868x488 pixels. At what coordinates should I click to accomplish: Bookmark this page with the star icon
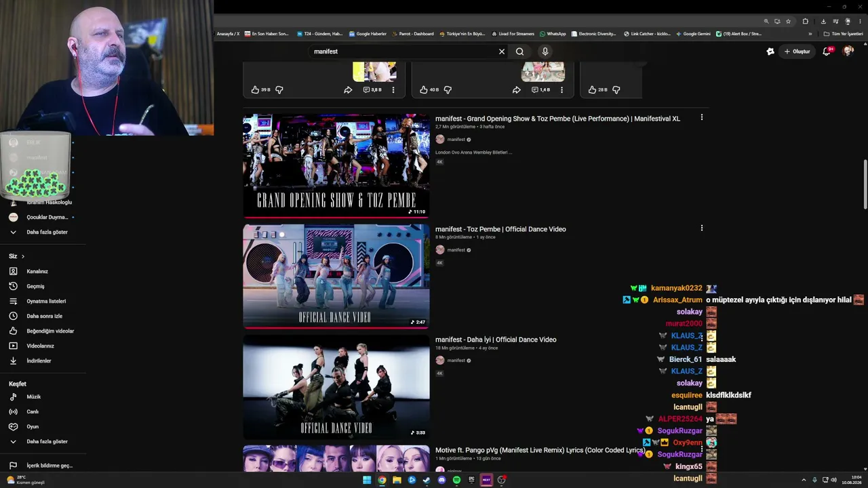tap(788, 21)
